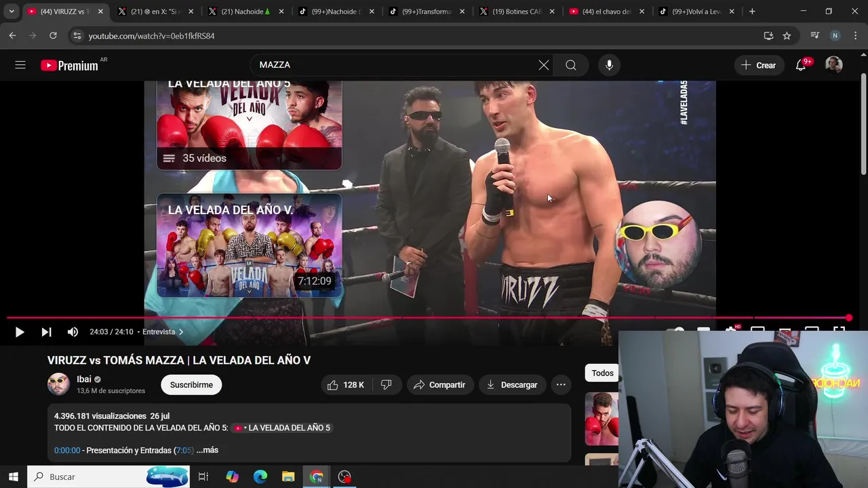Viewport: 868px width, 488px height.
Task: Go to YouTube Premium home logo
Action: 69,65
